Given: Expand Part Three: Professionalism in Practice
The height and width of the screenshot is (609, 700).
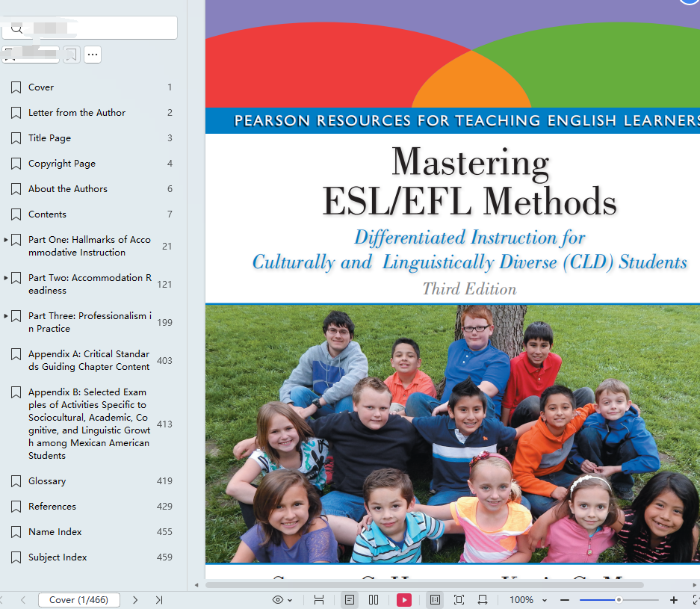Looking at the screenshot, I should click(6, 315).
